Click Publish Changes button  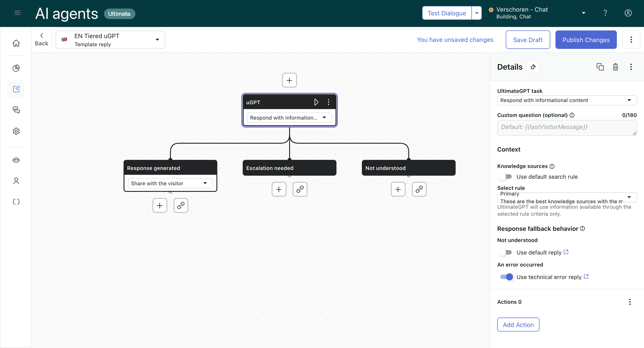pyautogui.click(x=586, y=40)
